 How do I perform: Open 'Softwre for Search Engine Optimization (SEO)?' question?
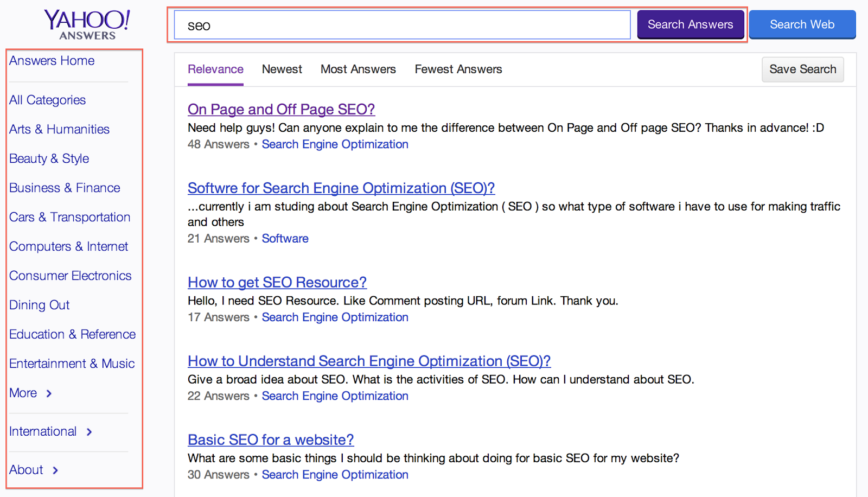[341, 188]
